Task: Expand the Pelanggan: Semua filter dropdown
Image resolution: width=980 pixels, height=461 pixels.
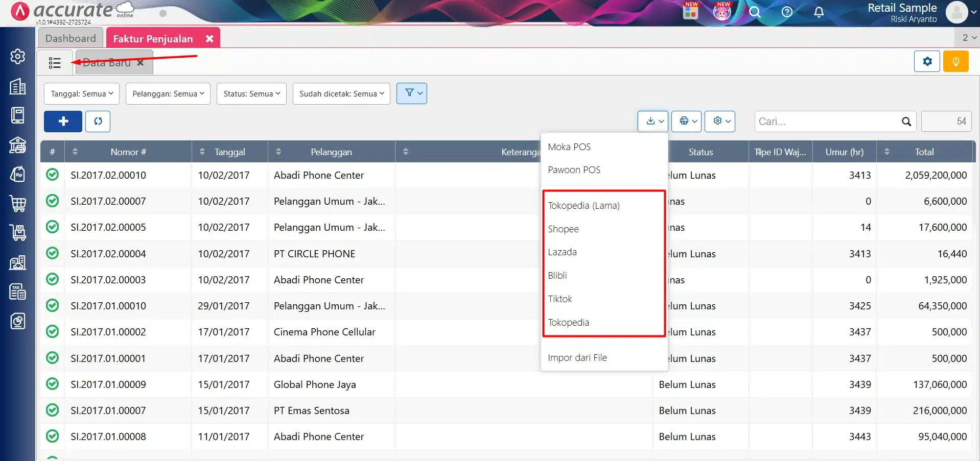Action: coord(168,94)
